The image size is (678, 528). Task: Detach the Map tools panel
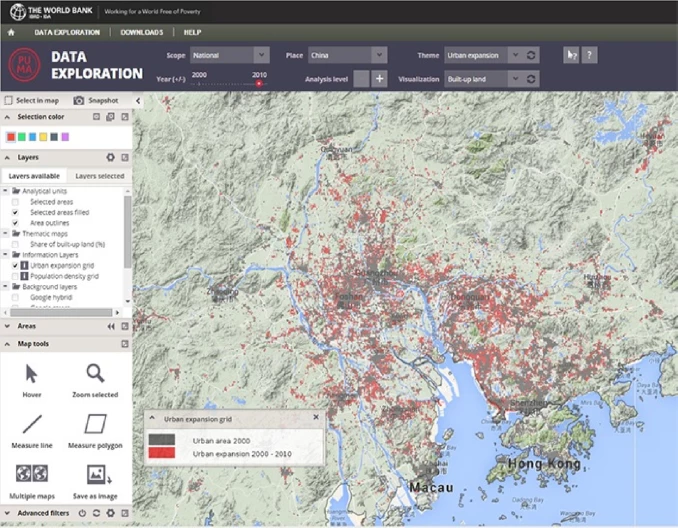(125, 344)
